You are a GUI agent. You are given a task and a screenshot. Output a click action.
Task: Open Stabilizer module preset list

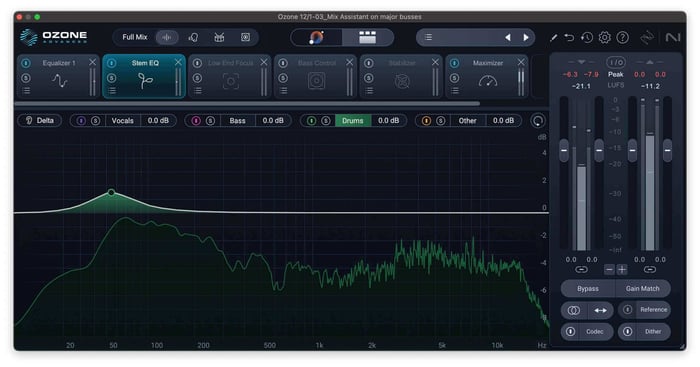pyautogui.click(x=369, y=91)
